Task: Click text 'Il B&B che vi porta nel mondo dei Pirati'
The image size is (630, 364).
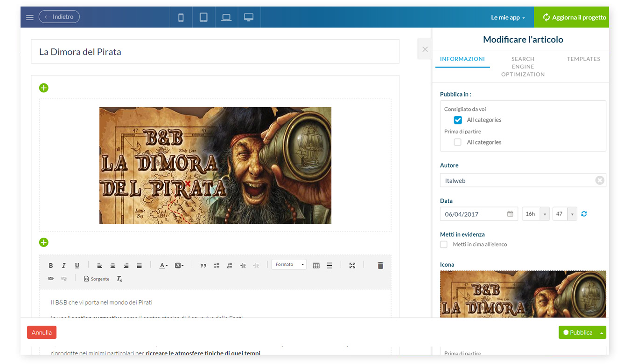Action: click(x=102, y=302)
